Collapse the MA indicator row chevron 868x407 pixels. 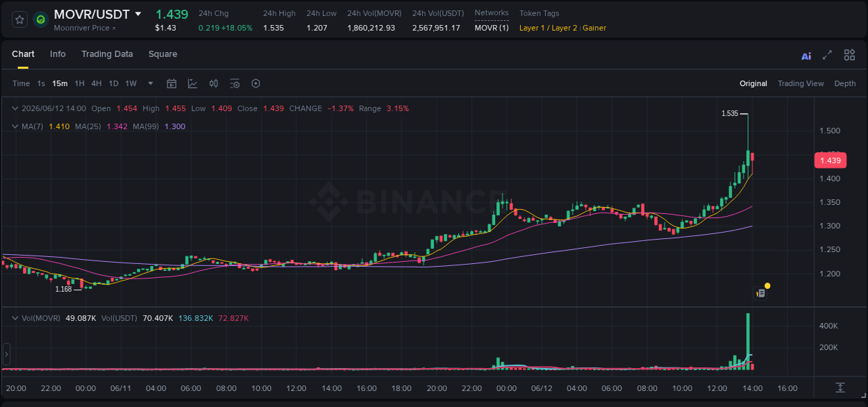(x=15, y=126)
